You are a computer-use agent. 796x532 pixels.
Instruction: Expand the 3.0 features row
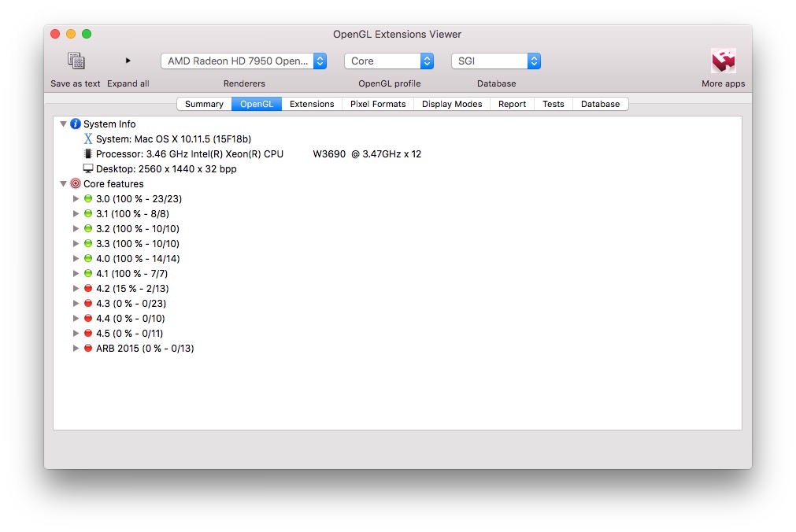click(x=76, y=198)
